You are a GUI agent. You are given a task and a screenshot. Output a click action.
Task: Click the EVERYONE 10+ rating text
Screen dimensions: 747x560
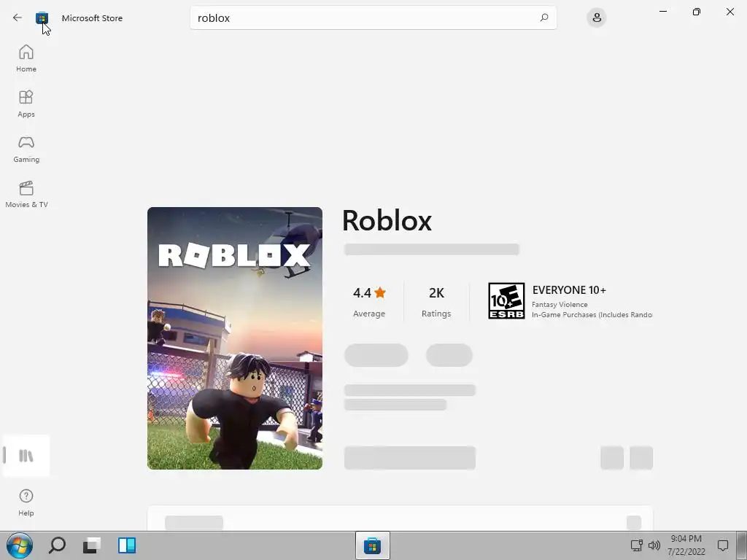click(569, 290)
